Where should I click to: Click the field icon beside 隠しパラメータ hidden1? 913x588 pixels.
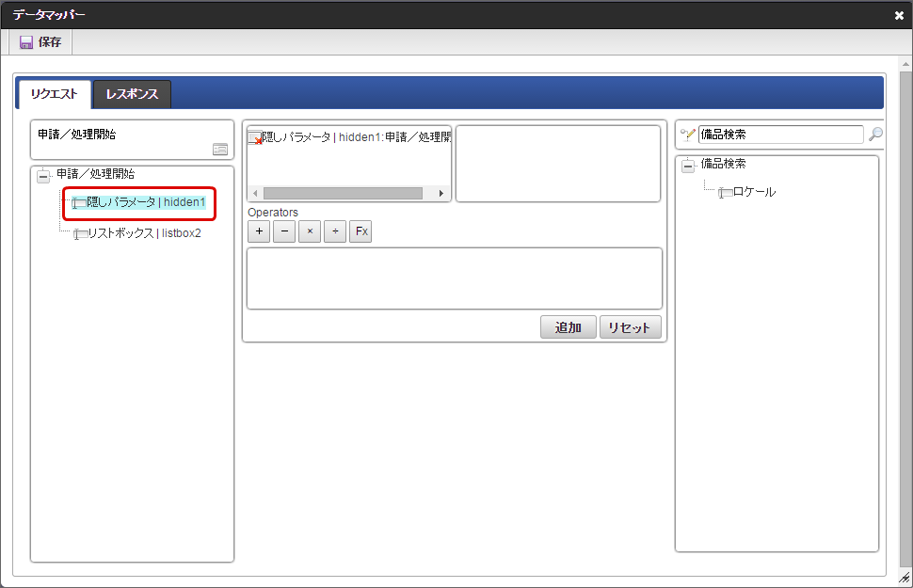(79, 203)
